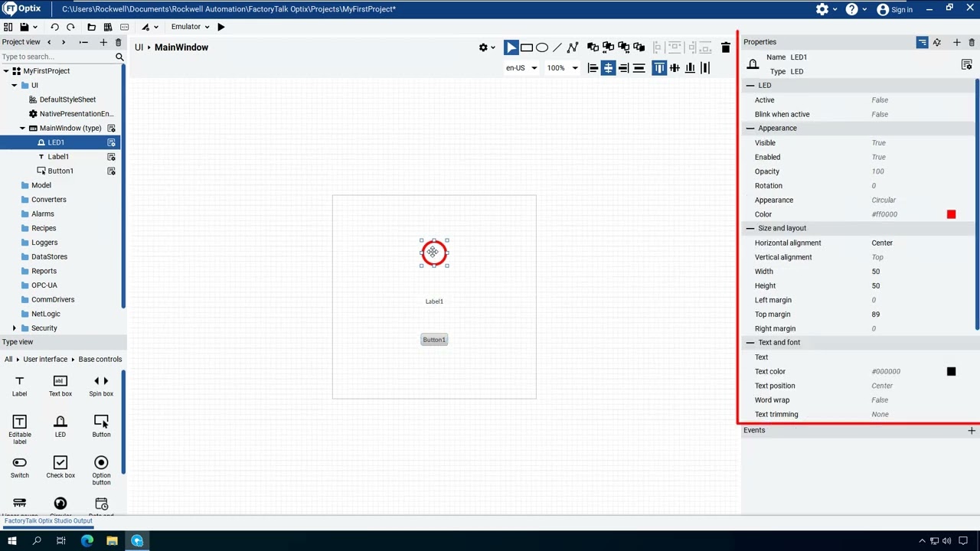Activate the pointer selection tool
This screenshot has width=980, height=551.
511,47
